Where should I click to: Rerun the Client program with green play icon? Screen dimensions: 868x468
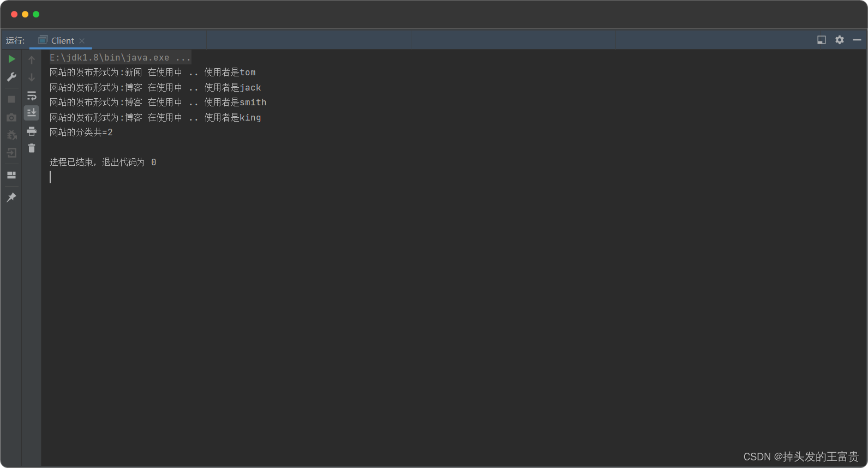(x=11, y=59)
